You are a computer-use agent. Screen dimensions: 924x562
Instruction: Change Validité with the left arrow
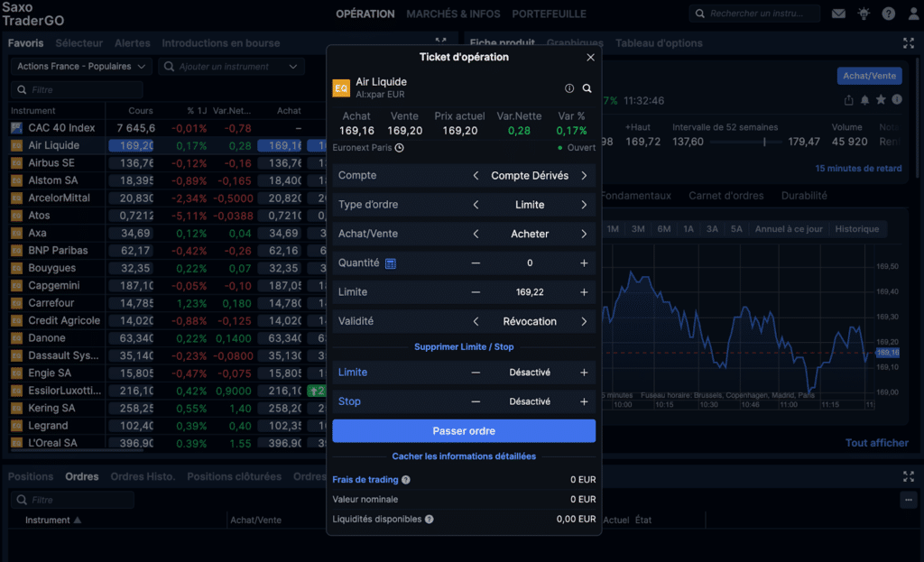tap(476, 322)
